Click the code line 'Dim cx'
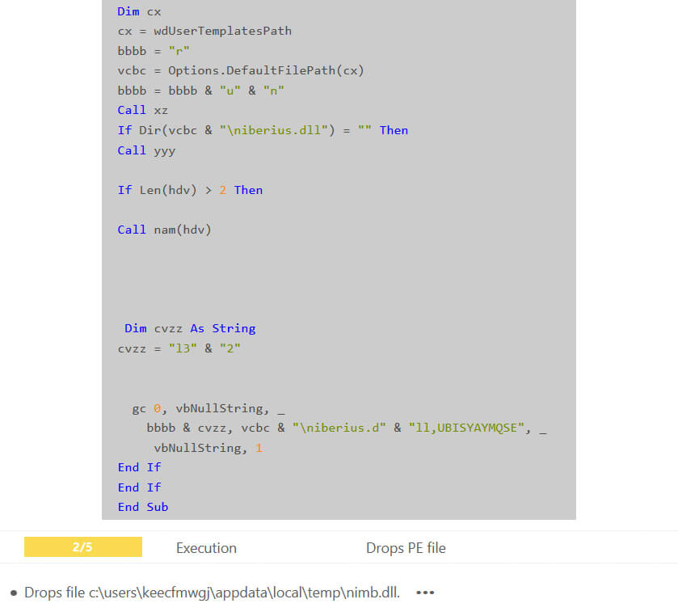 (139, 11)
